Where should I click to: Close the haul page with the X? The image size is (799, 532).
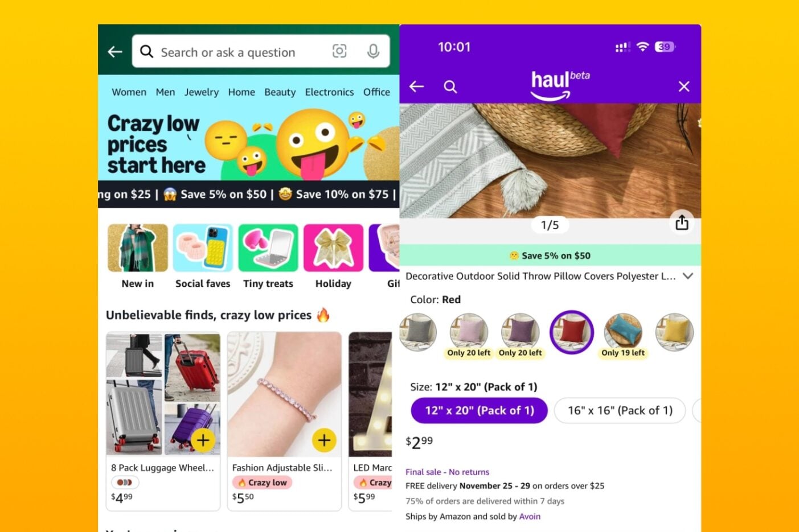click(x=684, y=86)
